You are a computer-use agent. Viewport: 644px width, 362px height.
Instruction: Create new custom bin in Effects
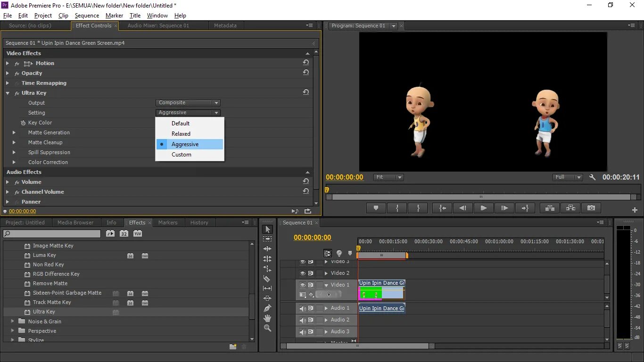233,346
